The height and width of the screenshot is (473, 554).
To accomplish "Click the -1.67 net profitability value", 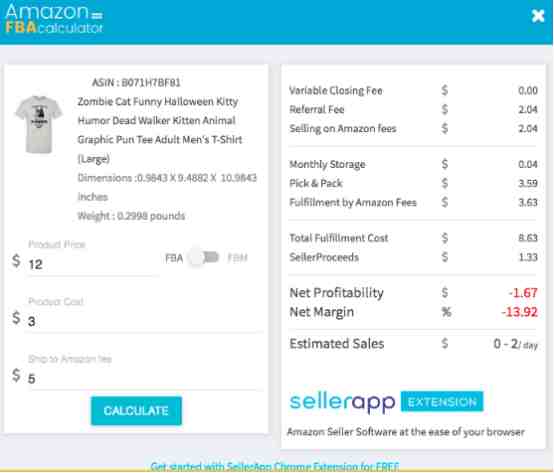I will [x=523, y=292].
